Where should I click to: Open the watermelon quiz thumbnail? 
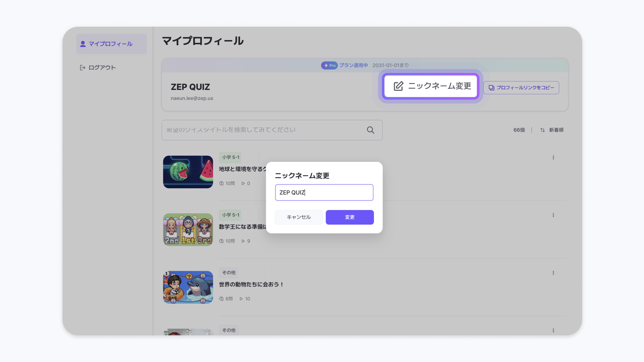pos(188,172)
